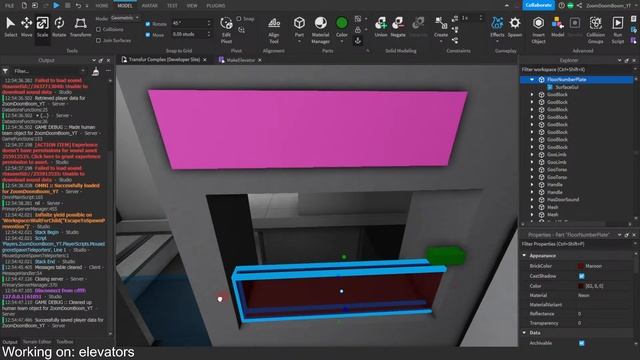Switch to the VIEW ribbon tab
The image size is (640, 360).
pyautogui.click(x=192, y=6)
